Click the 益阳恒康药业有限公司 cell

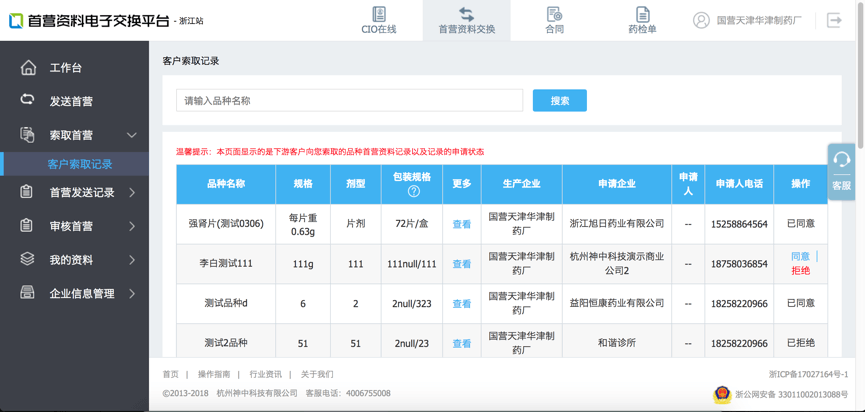617,303
